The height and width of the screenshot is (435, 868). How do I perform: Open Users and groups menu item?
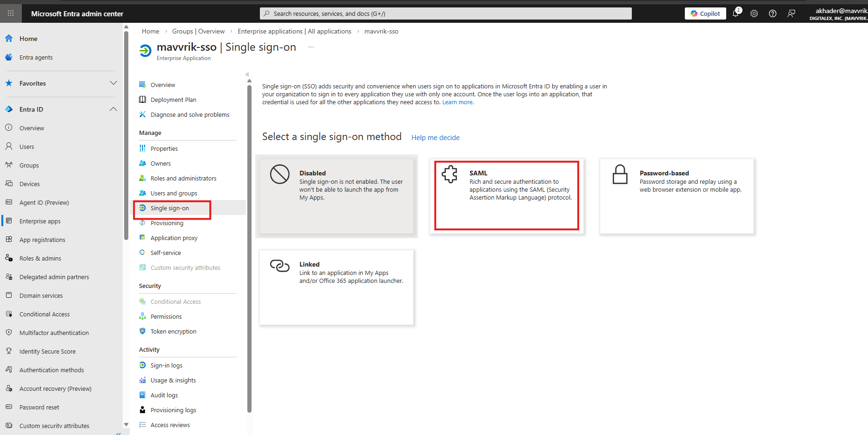click(173, 194)
